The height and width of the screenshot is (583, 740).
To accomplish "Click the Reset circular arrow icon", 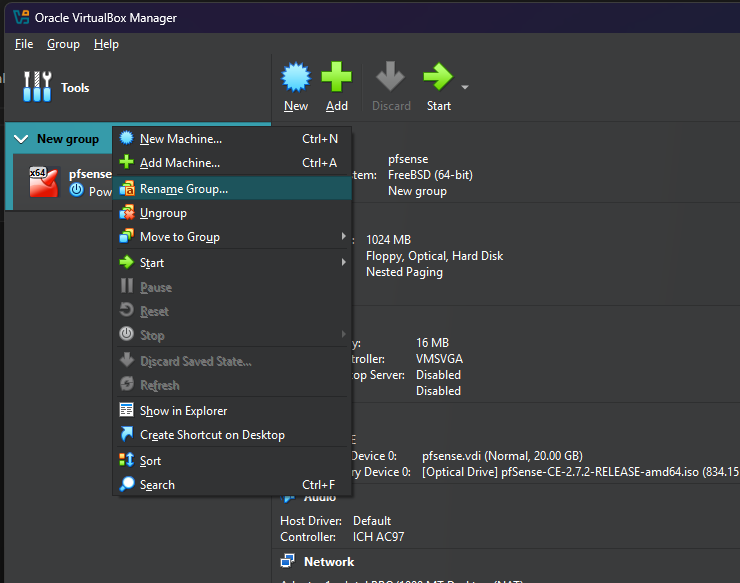I will [x=126, y=310].
